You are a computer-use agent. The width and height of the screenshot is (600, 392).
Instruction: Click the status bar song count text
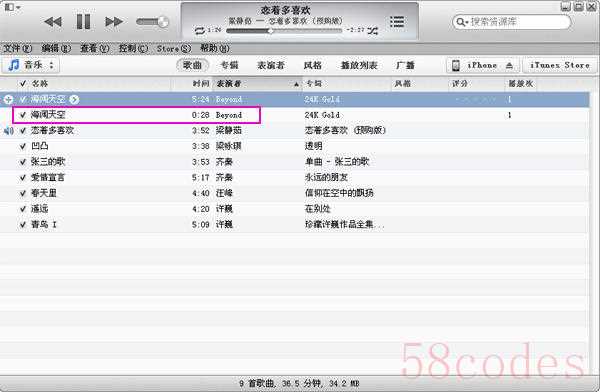(299, 383)
